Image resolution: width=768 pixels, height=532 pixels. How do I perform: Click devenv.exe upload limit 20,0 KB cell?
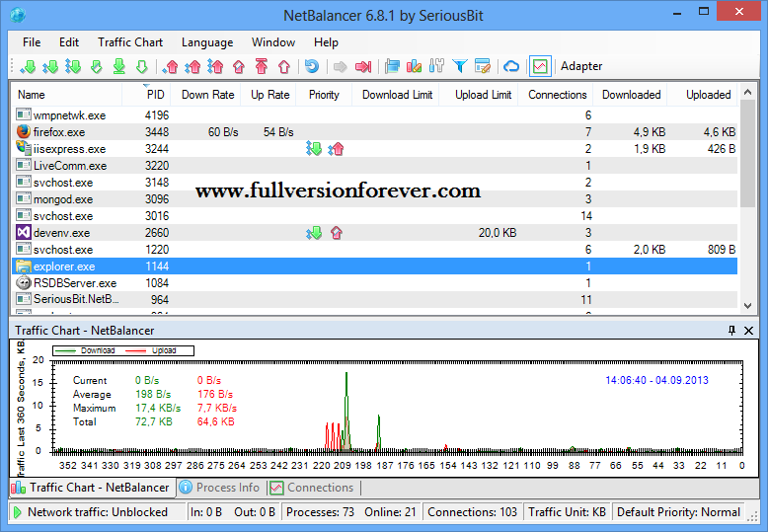click(498, 233)
